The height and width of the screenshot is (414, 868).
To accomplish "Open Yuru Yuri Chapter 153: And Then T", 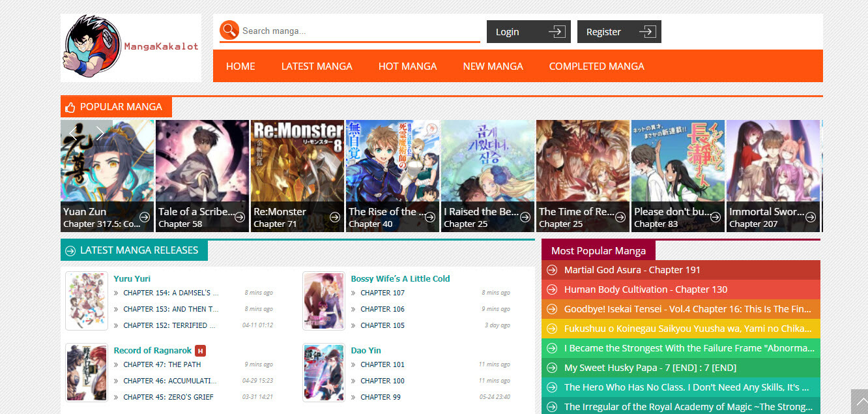I will 171,309.
